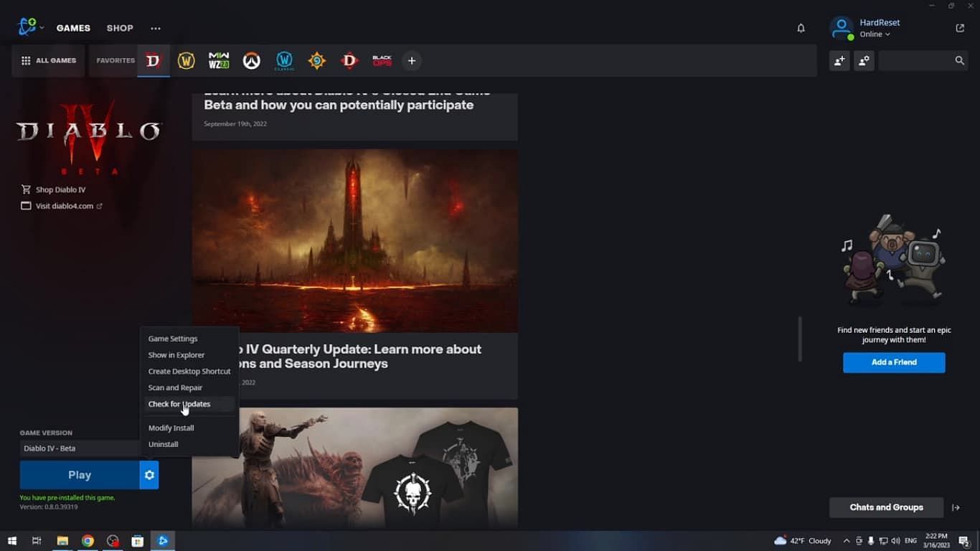Viewport: 980px width, 551px height.
Task: Open the taskbar volume control
Action: 895,541
